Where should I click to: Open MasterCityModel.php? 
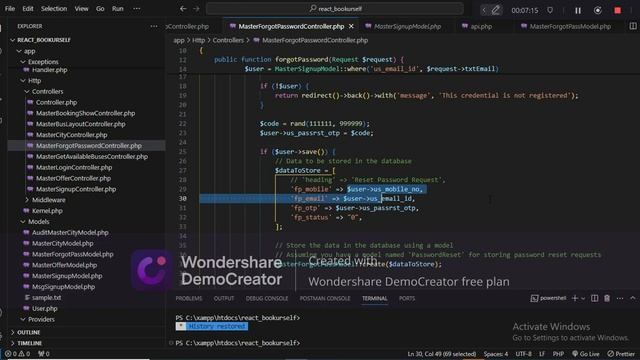coord(62,243)
